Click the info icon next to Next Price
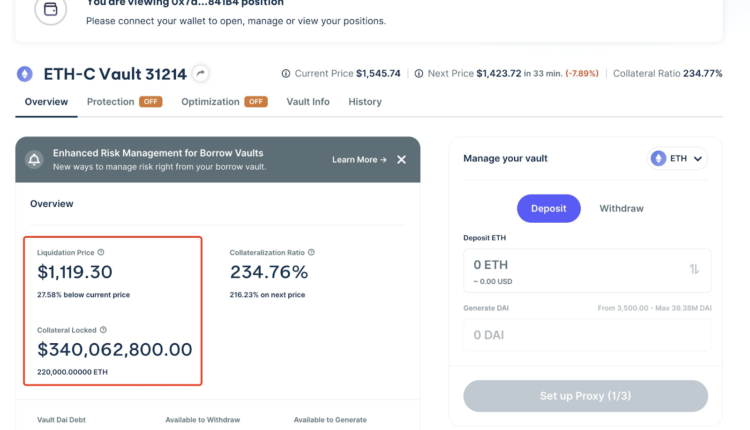Screen dimensions: 750x430 tap(418, 74)
